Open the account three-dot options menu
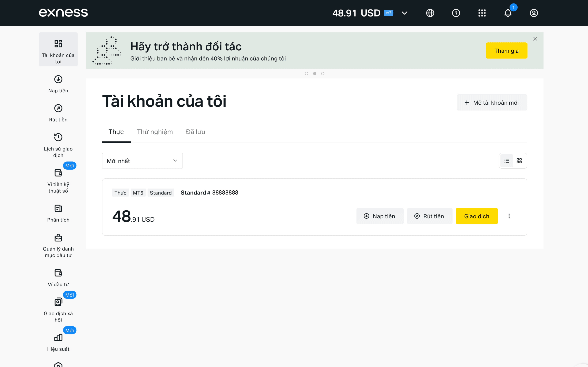Screen dimensions: 588x367 509,216
